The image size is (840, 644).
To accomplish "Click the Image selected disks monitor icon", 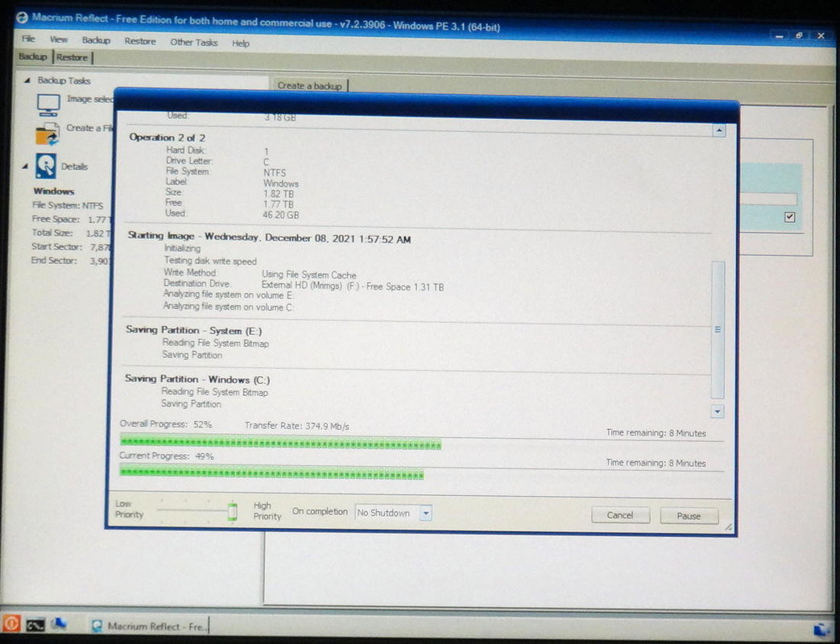I will 48,105.
